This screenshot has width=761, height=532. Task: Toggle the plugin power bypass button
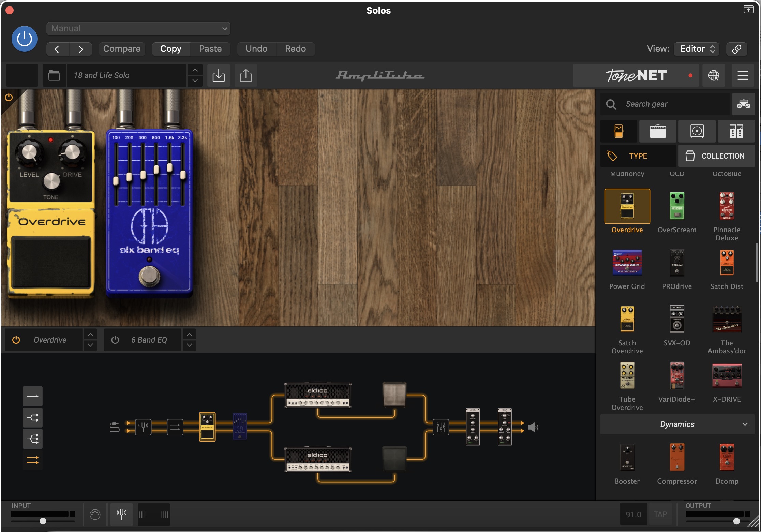point(25,39)
